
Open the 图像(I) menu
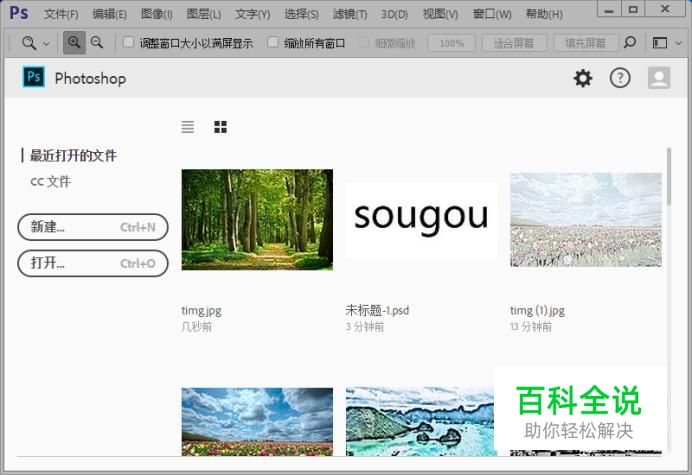157,14
